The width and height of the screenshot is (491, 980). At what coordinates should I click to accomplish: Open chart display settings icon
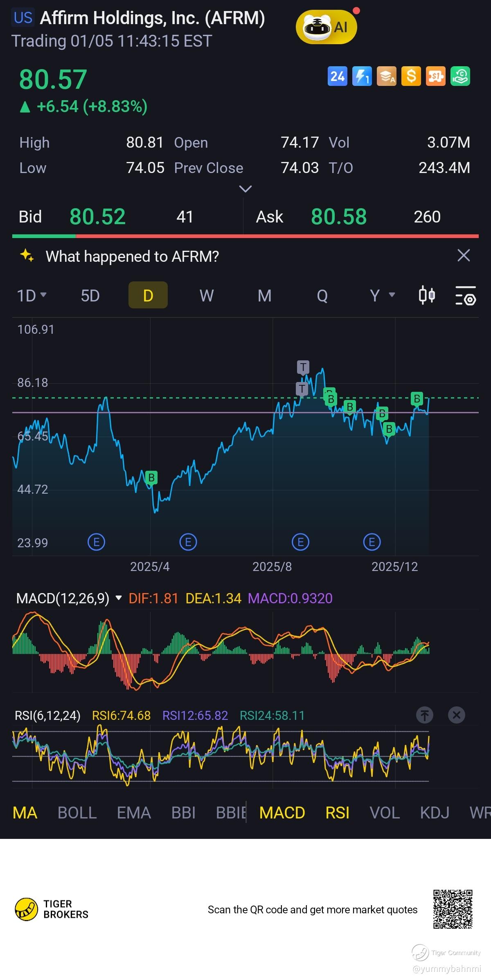click(x=466, y=295)
